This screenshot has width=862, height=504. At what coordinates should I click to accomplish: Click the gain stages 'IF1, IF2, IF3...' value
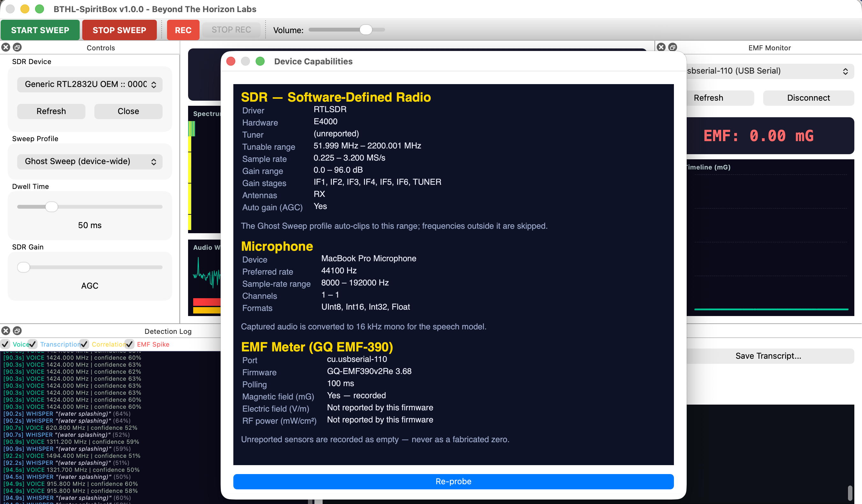tap(377, 182)
